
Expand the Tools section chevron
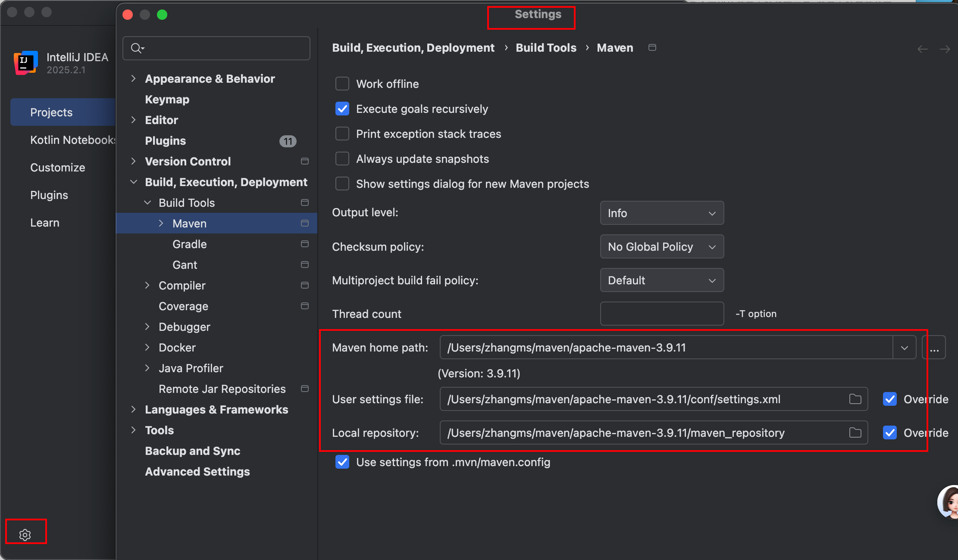coord(133,430)
